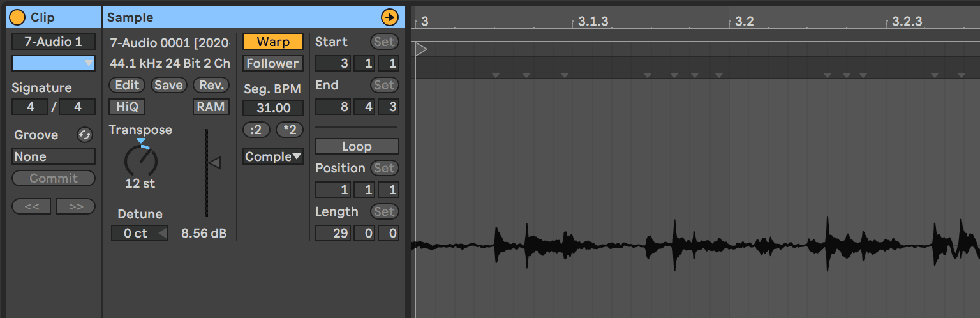980x318 pixels.
Task: Nudge clip forward with >> button
Action: [76, 206]
